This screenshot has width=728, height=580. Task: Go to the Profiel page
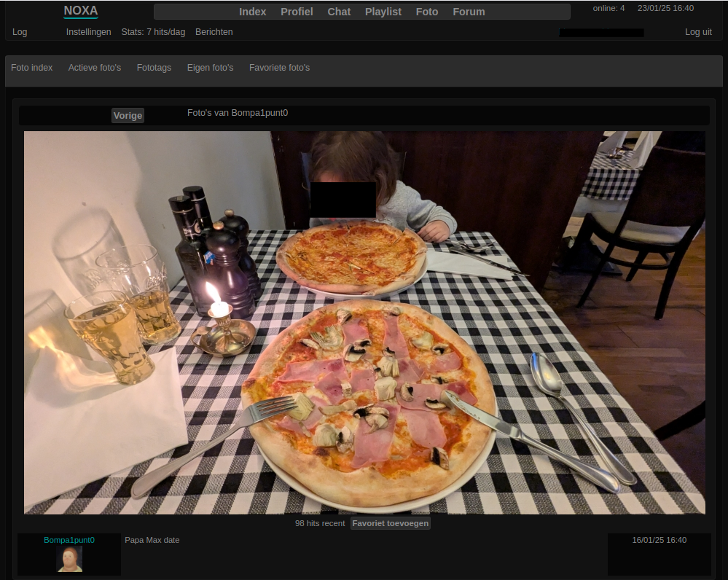click(x=297, y=12)
